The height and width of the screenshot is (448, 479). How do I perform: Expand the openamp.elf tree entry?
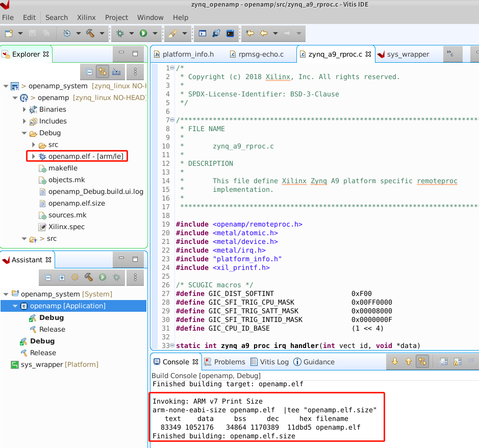pyautogui.click(x=34, y=156)
